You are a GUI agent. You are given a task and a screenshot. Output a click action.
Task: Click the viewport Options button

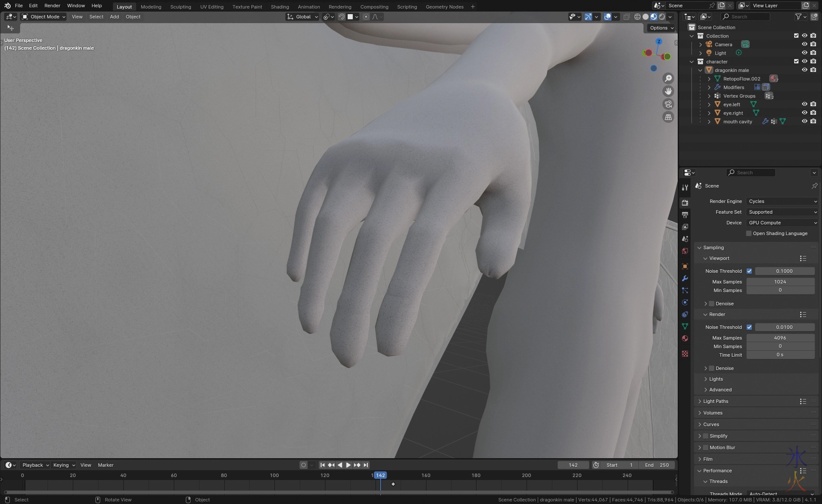(661, 28)
